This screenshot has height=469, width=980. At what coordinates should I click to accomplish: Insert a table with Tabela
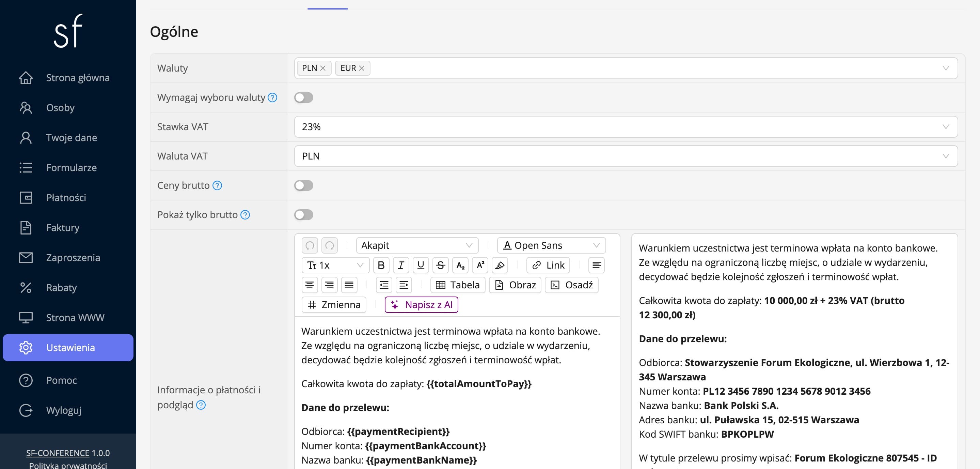(x=458, y=285)
